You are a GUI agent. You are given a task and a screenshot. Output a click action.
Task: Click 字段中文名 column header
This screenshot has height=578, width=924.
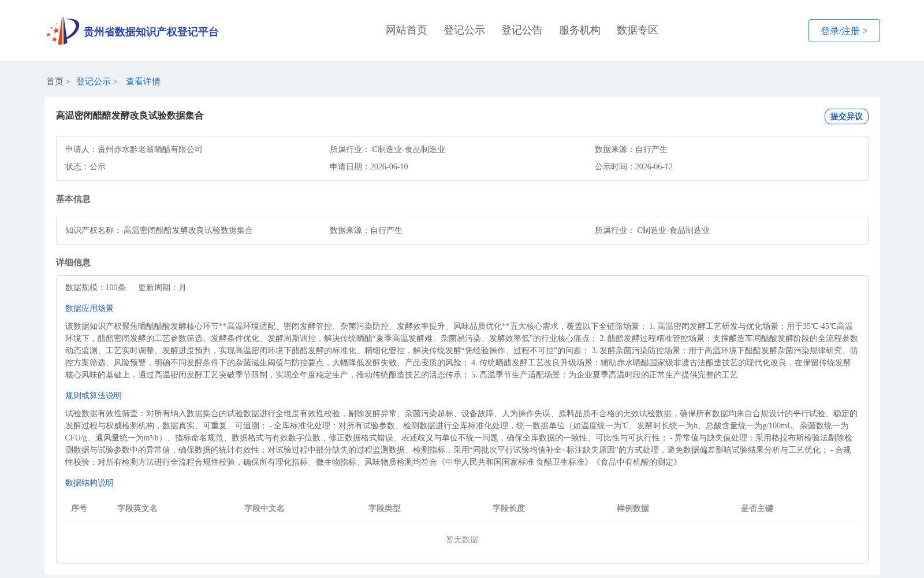(264, 508)
